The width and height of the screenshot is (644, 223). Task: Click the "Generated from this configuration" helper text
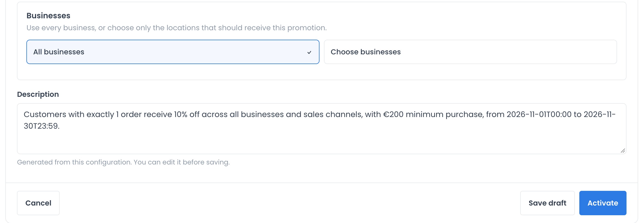coord(124,162)
